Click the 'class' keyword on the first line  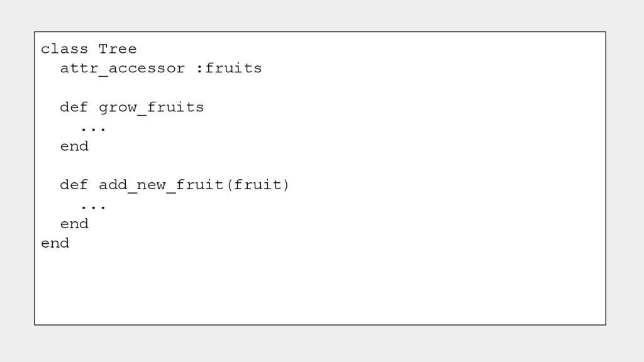coord(64,49)
